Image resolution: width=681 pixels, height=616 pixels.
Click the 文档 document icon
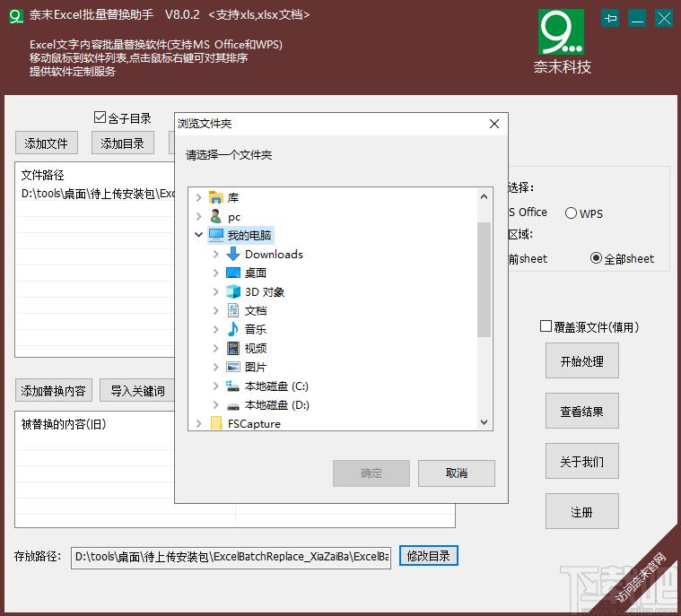point(233,310)
